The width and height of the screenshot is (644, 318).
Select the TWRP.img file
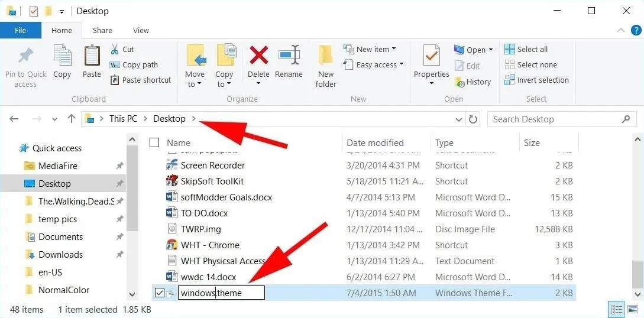click(x=201, y=229)
